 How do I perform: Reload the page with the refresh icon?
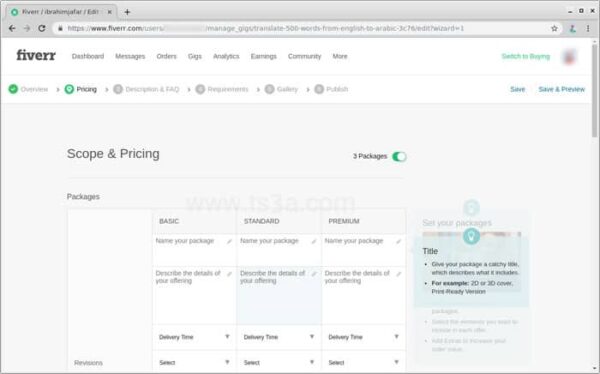pyautogui.click(x=42, y=28)
